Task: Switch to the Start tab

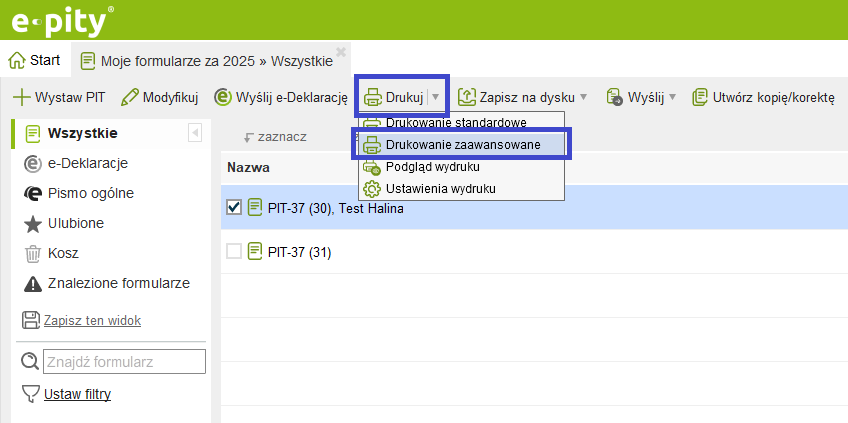Action: tap(35, 60)
